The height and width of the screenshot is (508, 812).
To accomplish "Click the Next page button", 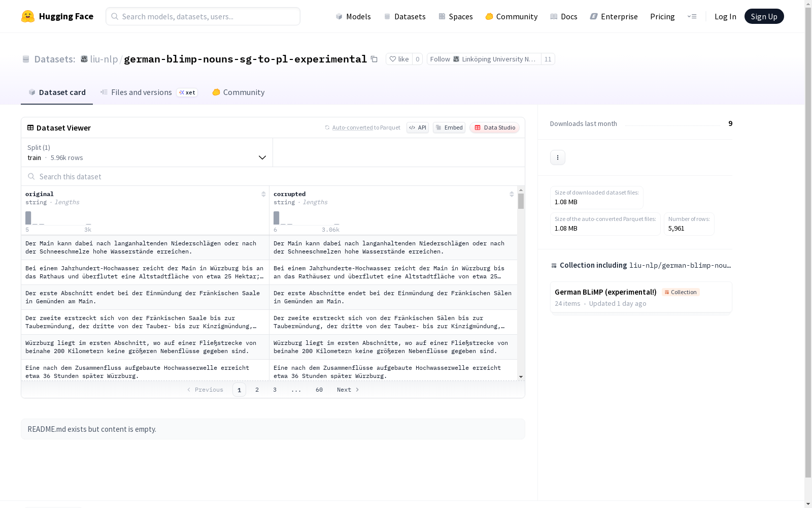I will tap(348, 390).
